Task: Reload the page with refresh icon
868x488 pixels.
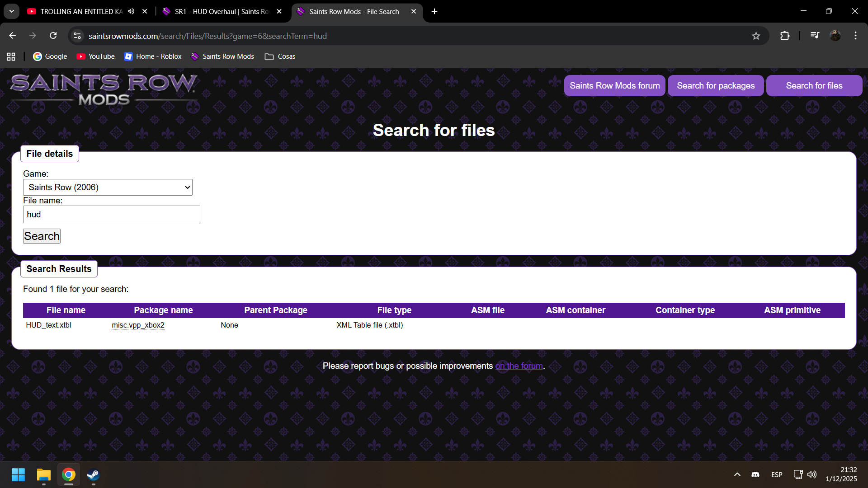Action: point(53,36)
